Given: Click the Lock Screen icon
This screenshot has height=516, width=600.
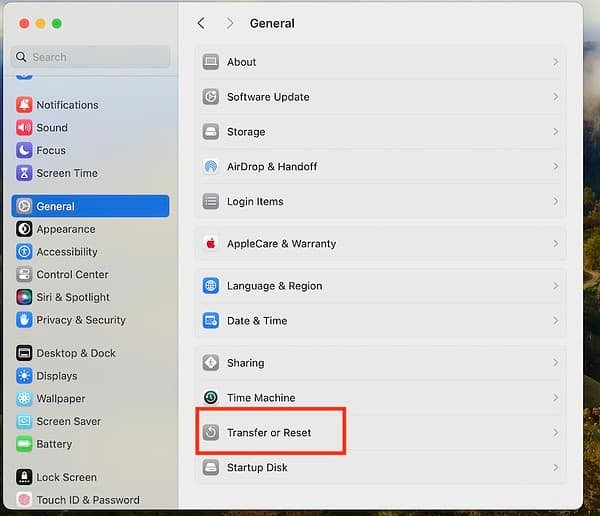Looking at the screenshot, I should point(24,477).
